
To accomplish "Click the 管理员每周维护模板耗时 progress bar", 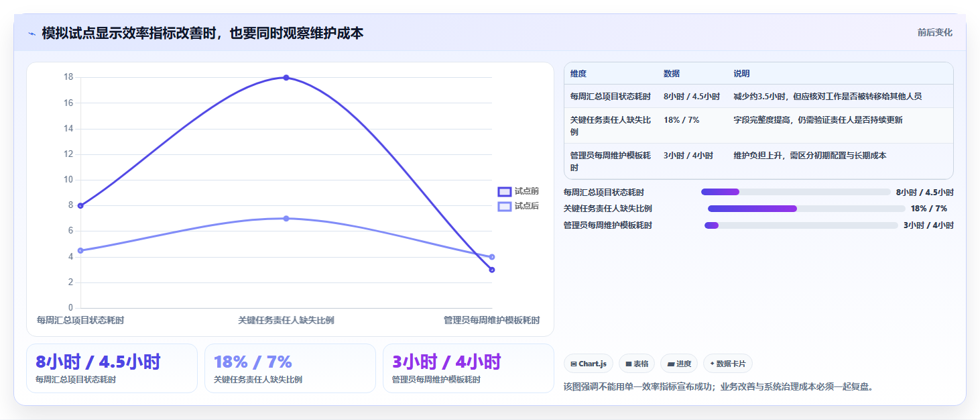I will [x=801, y=225].
